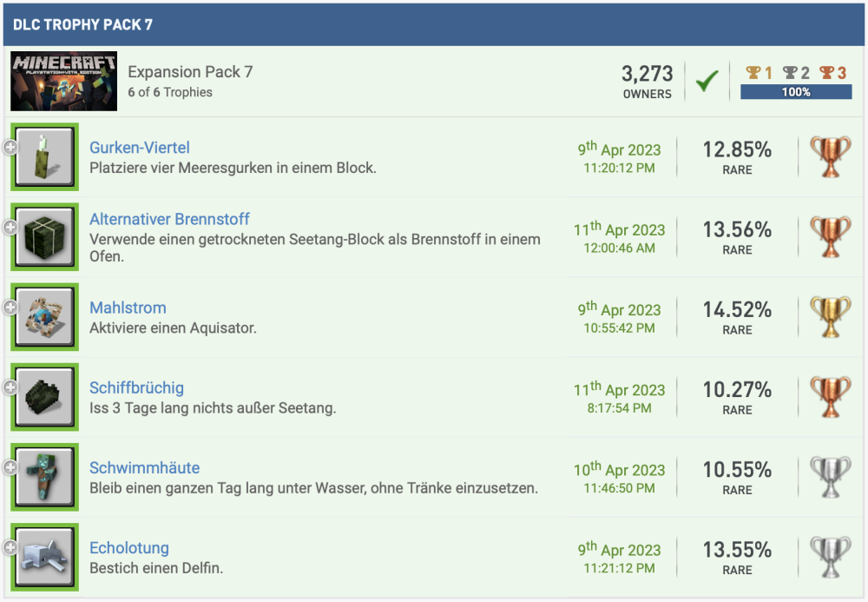The width and height of the screenshot is (868, 602).
Task: Click the silver trophy cup beside Echolotung
Action: 830,557
